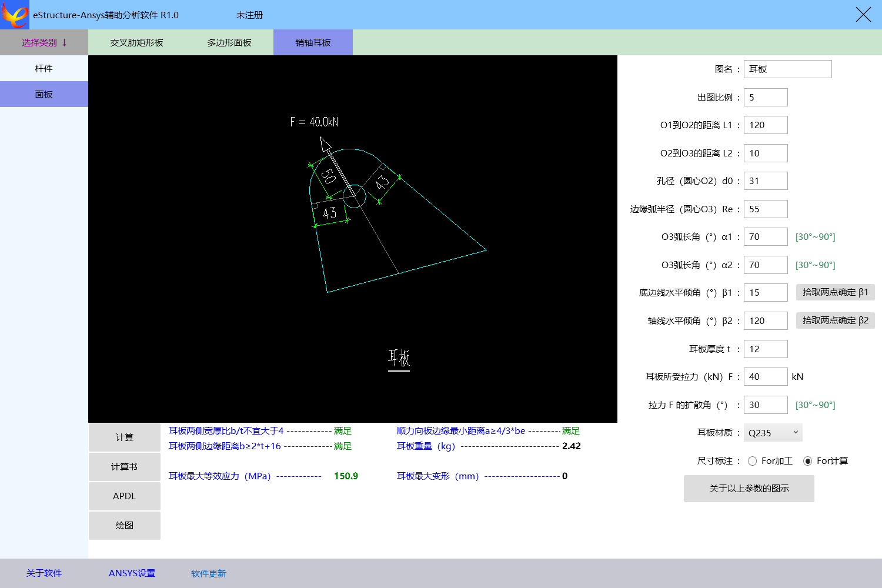Click the 50 dimension in the drawing

point(329,176)
